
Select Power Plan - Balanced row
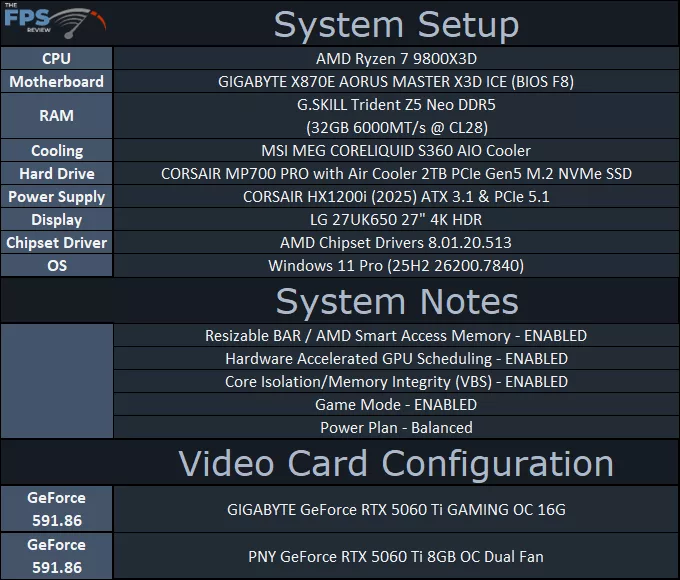[x=396, y=428]
